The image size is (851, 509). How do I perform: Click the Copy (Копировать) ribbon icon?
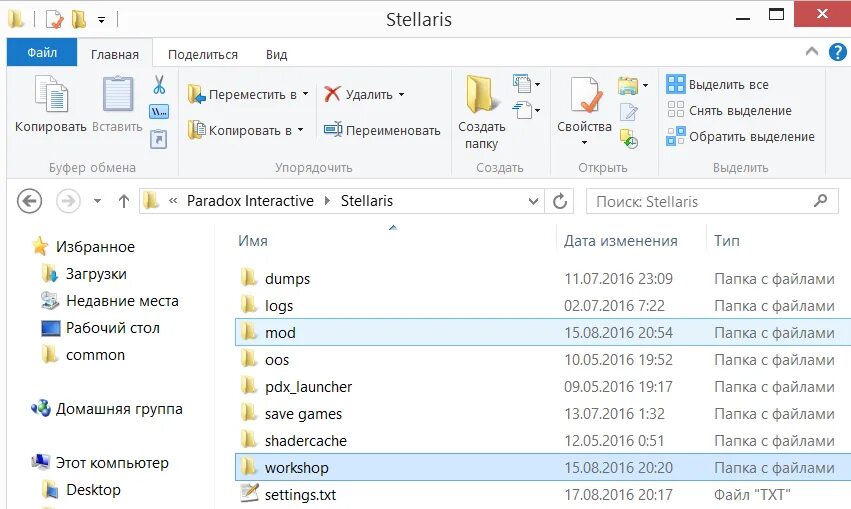point(51,93)
